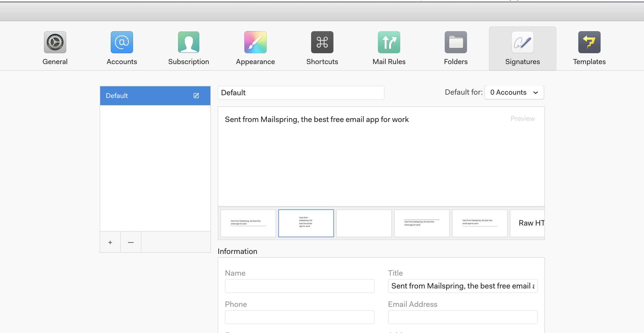
Task: Open the Appearance settings
Action: tap(255, 48)
